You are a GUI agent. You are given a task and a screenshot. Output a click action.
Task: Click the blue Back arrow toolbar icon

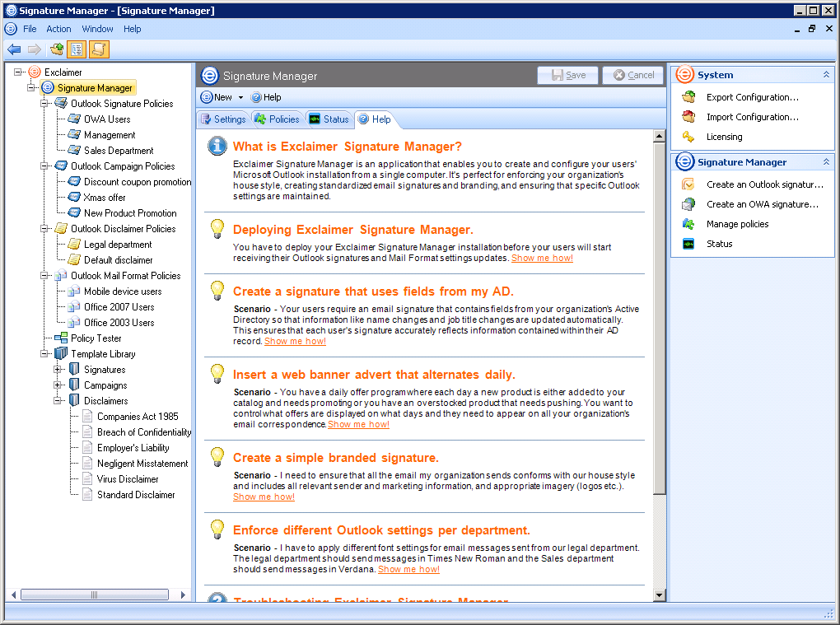tap(14, 49)
